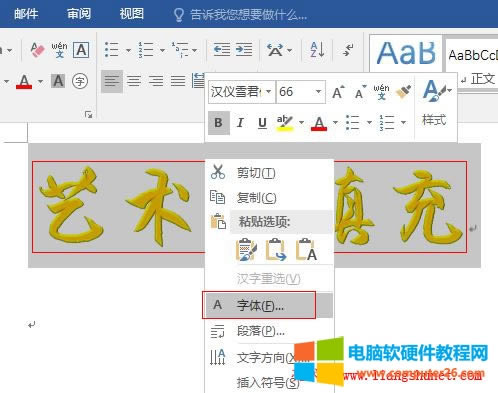Apply ribbon bullet list

point(112,50)
